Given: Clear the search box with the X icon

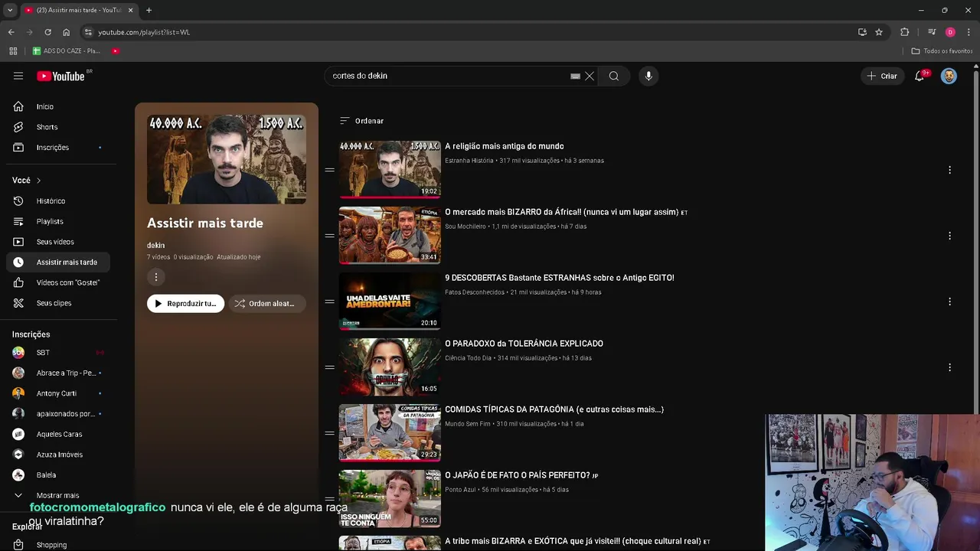Looking at the screenshot, I should [x=590, y=76].
